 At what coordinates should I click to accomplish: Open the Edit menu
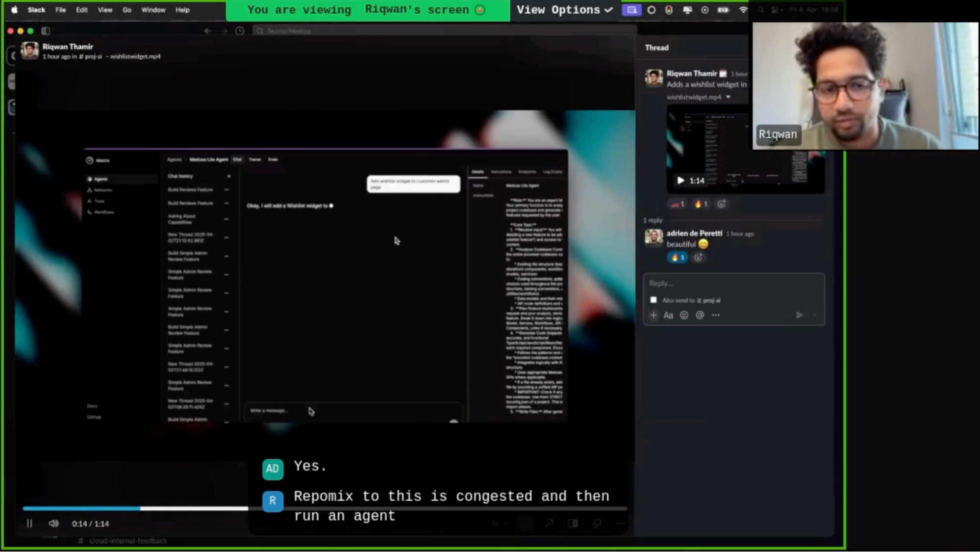81,10
